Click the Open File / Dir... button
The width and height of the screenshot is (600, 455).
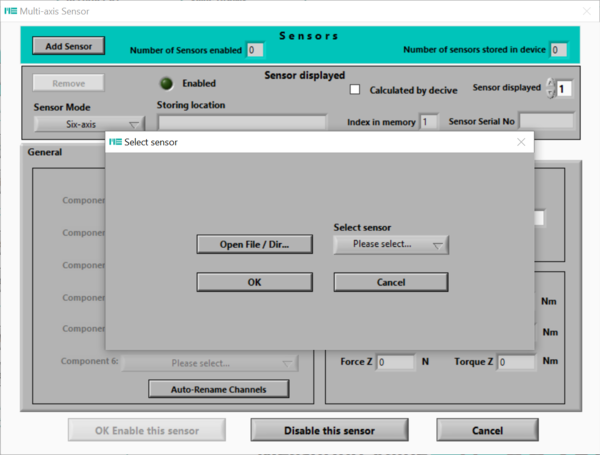(x=254, y=244)
